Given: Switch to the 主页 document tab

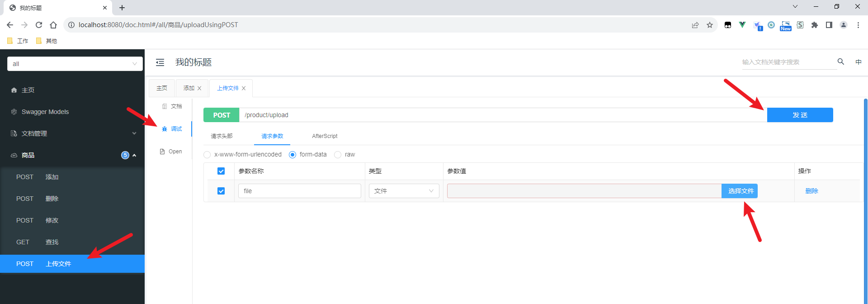Looking at the screenshot, I should tap(162, 88).
